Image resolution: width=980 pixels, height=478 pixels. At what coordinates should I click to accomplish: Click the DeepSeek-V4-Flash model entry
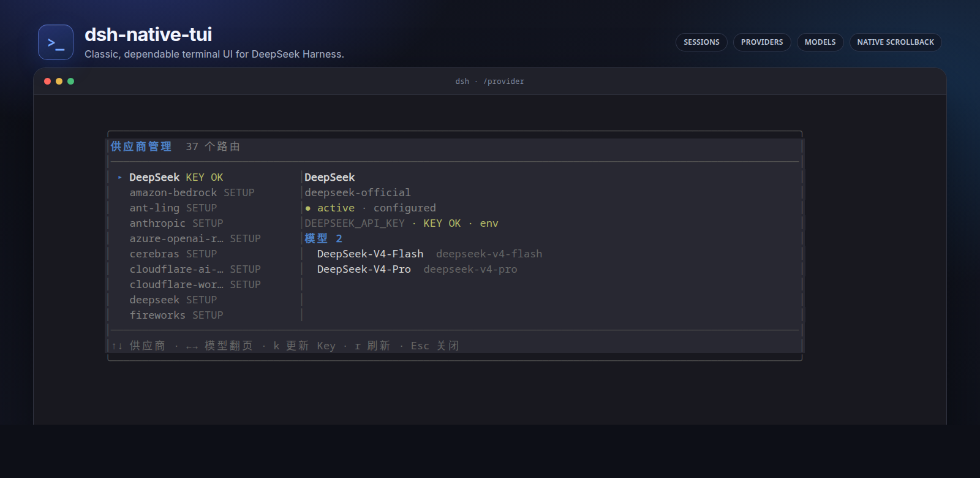tap(370, 254)
